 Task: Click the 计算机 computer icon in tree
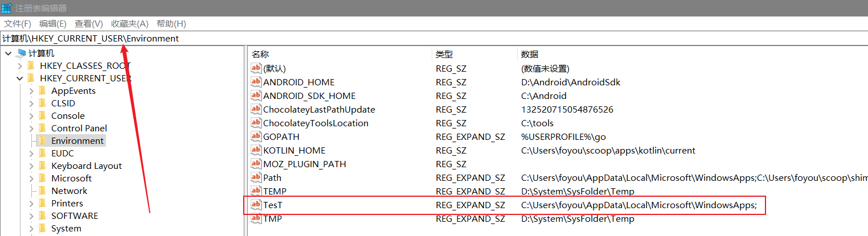click(22, 53)
